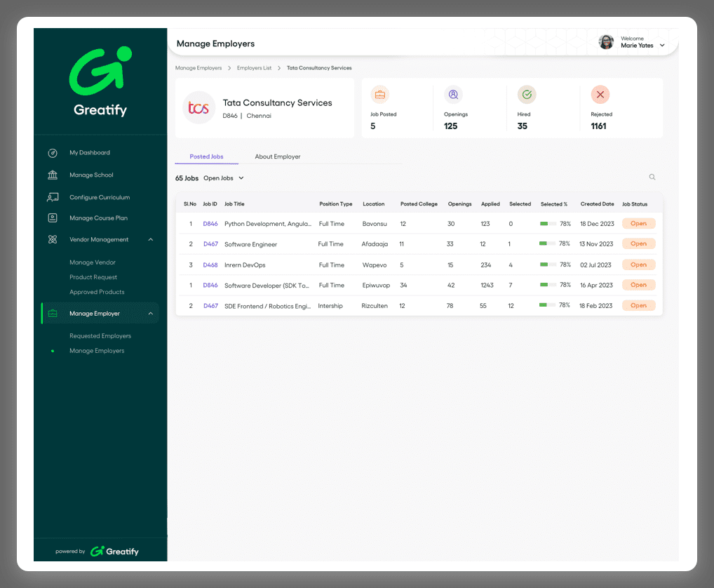
Task: Click the search magnifier icon above table
Action: pyautogui.click(x=652, y=178)
